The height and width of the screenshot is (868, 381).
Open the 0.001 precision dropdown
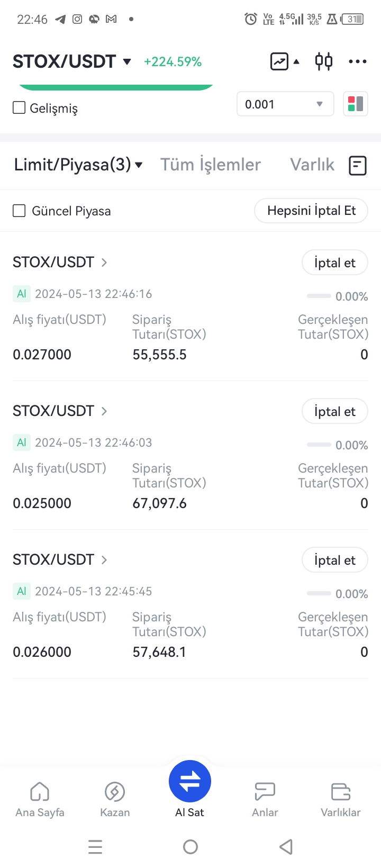coord(285,104)
